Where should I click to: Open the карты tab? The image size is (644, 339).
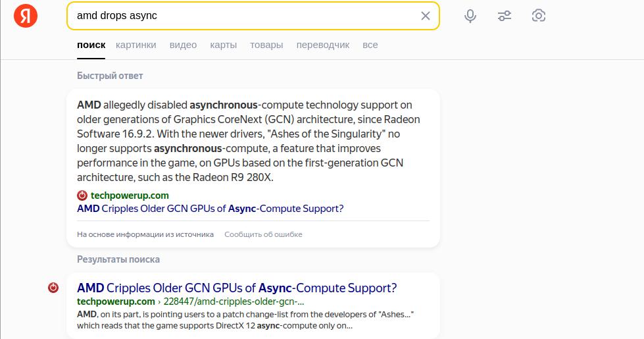point(224,45)
